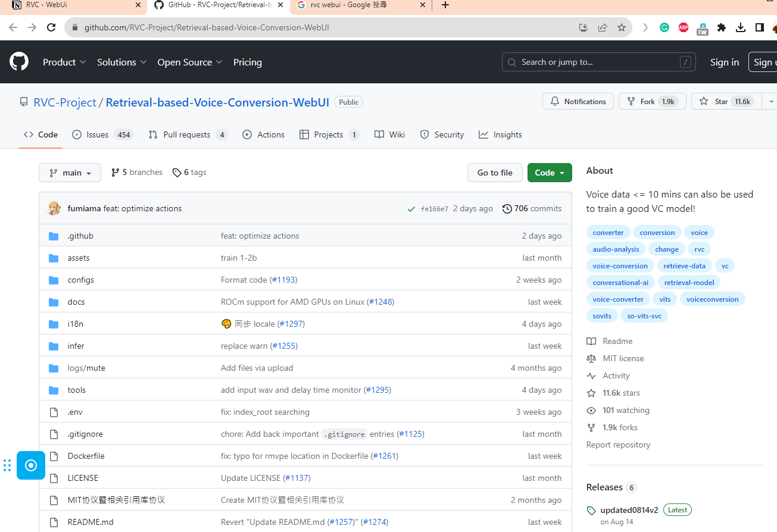The width and height of the screenshot is (777, 532).
Task: Click the .env file icon
Action: click(x=54, y=412)
